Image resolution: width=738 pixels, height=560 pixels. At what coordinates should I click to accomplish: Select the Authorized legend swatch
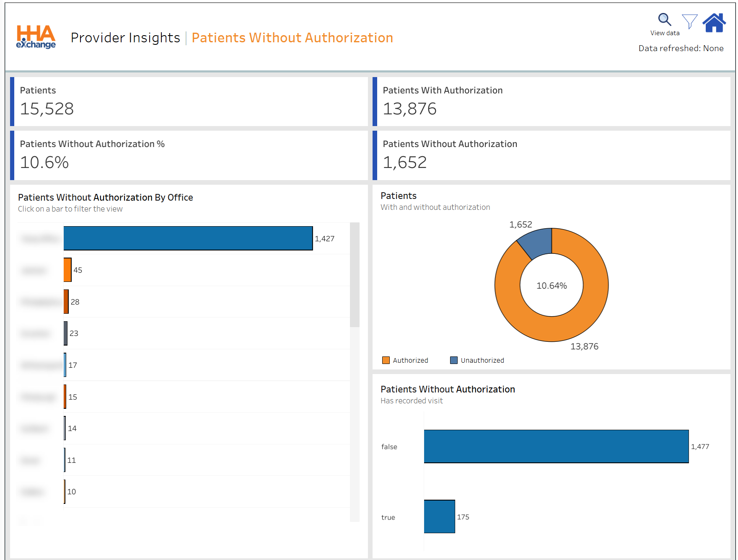[x=386, y=360]
